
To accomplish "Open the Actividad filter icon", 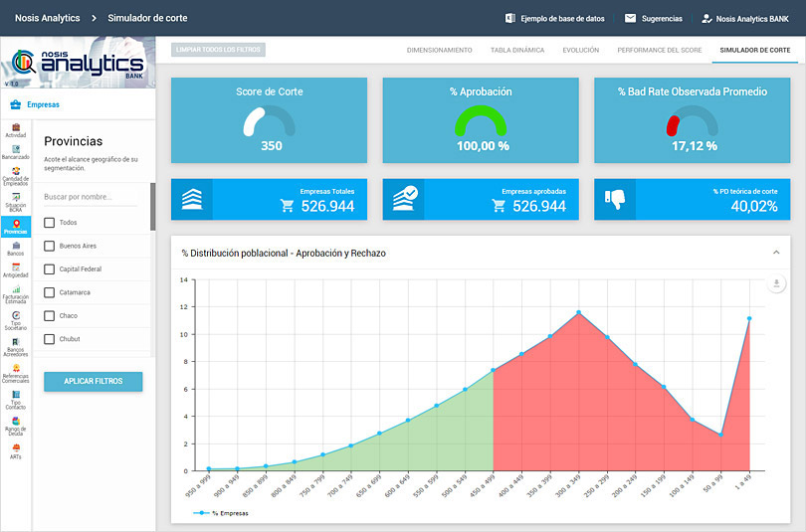I will click(x=16, y=127).
